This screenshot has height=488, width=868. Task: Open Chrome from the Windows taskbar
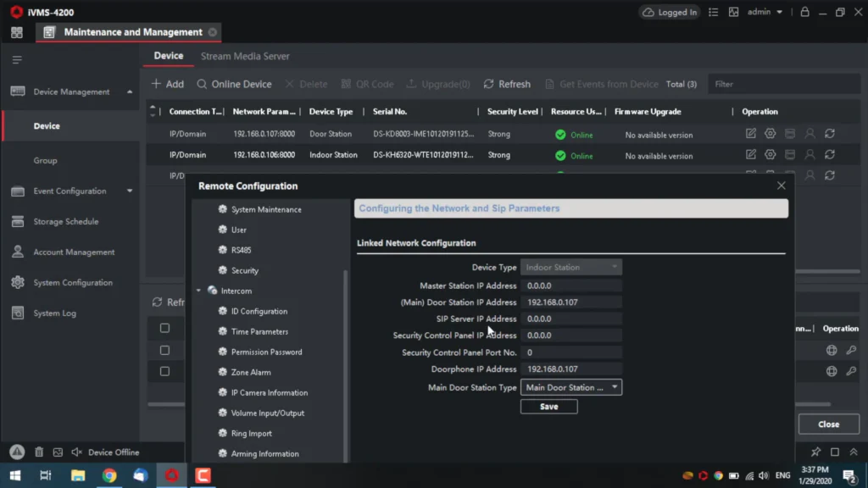(109, 475)
